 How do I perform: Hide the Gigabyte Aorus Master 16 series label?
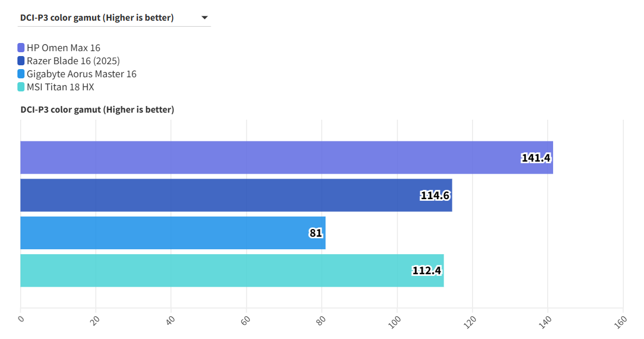(x=81, y=74)
